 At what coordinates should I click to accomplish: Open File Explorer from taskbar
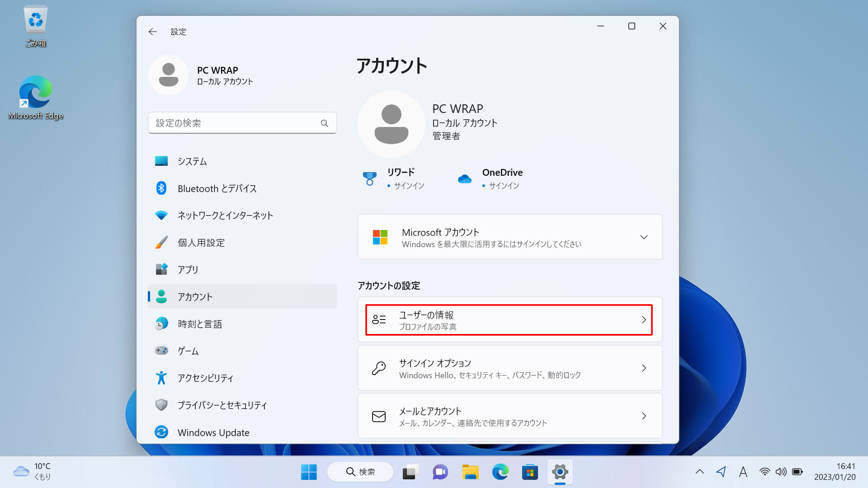tap(470, 472)
